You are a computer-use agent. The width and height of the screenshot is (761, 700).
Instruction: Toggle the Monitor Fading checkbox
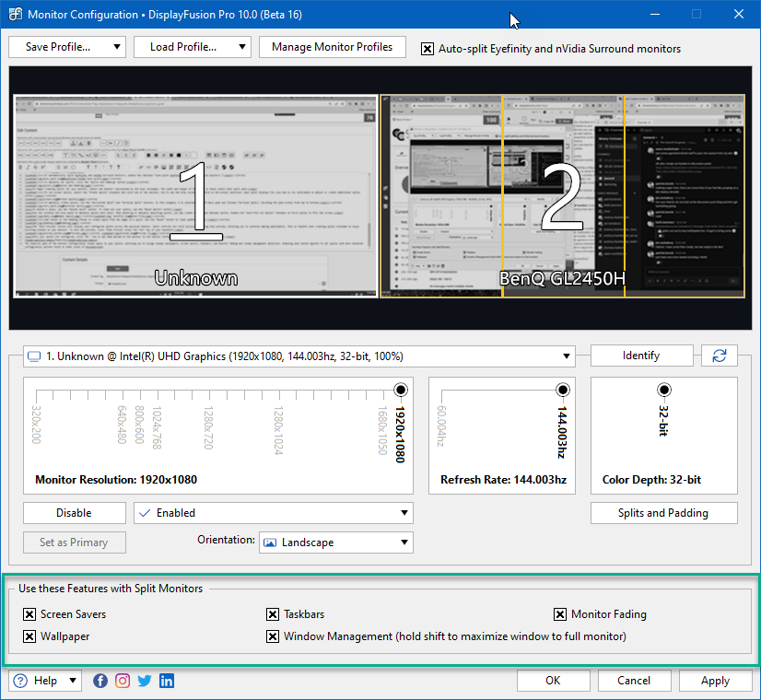tap(559, 614)
